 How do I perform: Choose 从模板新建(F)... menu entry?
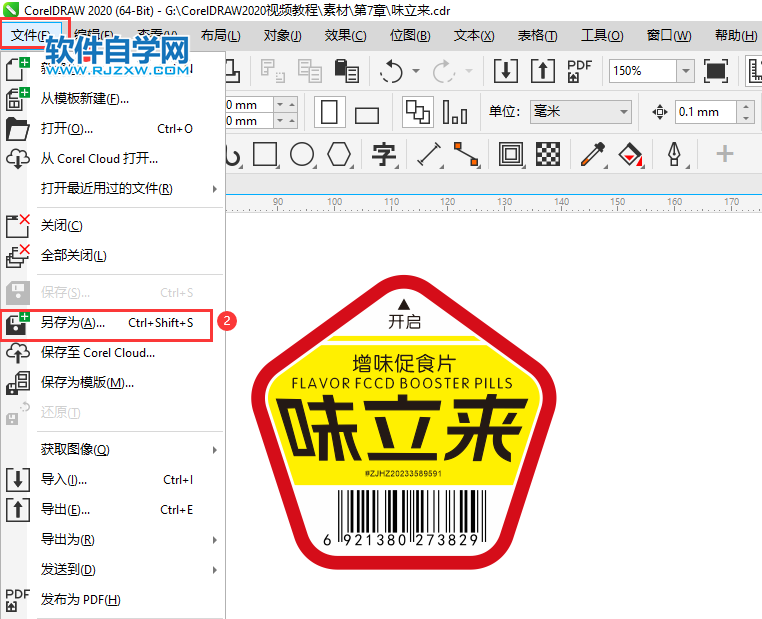[113, 99]
